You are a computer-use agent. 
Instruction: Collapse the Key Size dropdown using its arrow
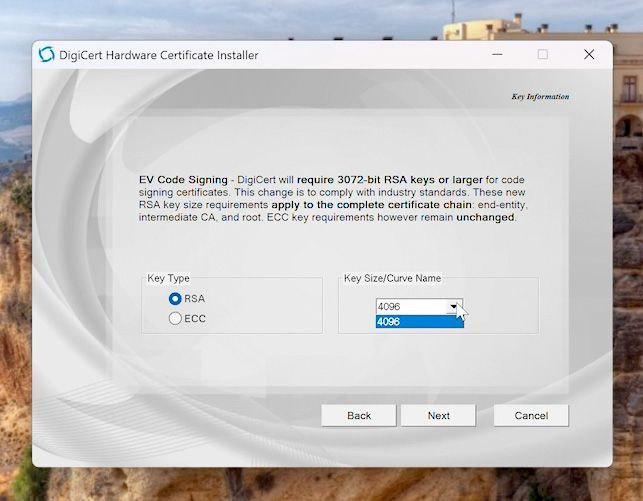click(x=454, y=307)
